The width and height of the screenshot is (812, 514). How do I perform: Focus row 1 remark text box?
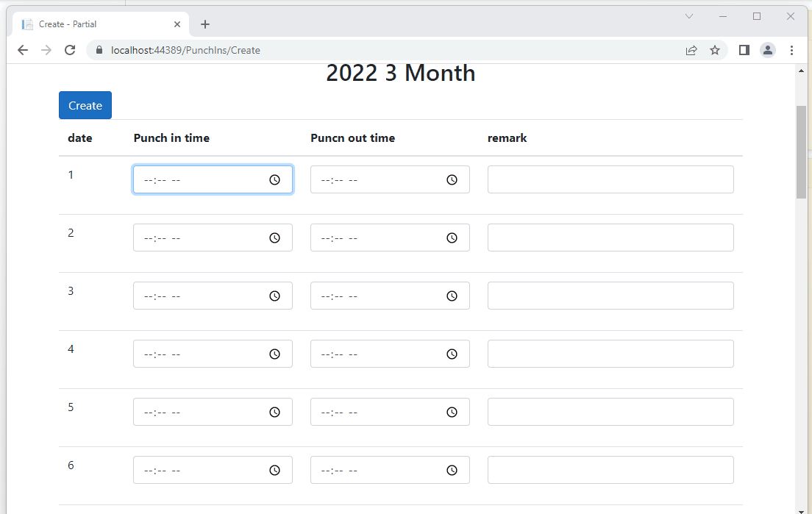(x=610, y=179)
